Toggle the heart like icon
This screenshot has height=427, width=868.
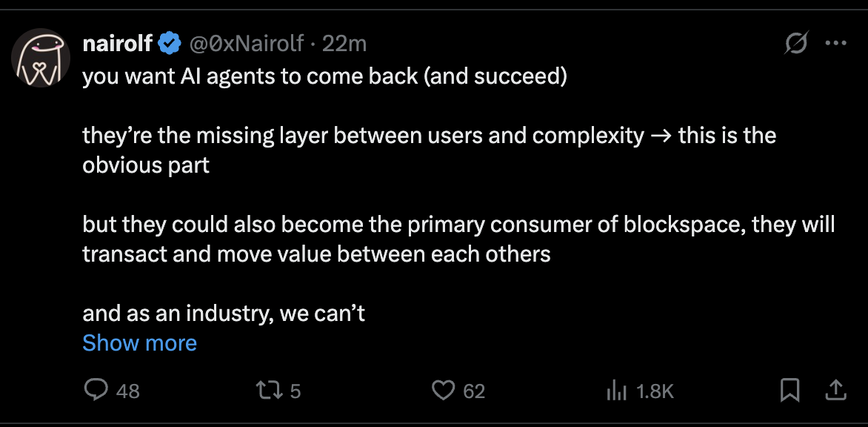click(x=443, y=391)
